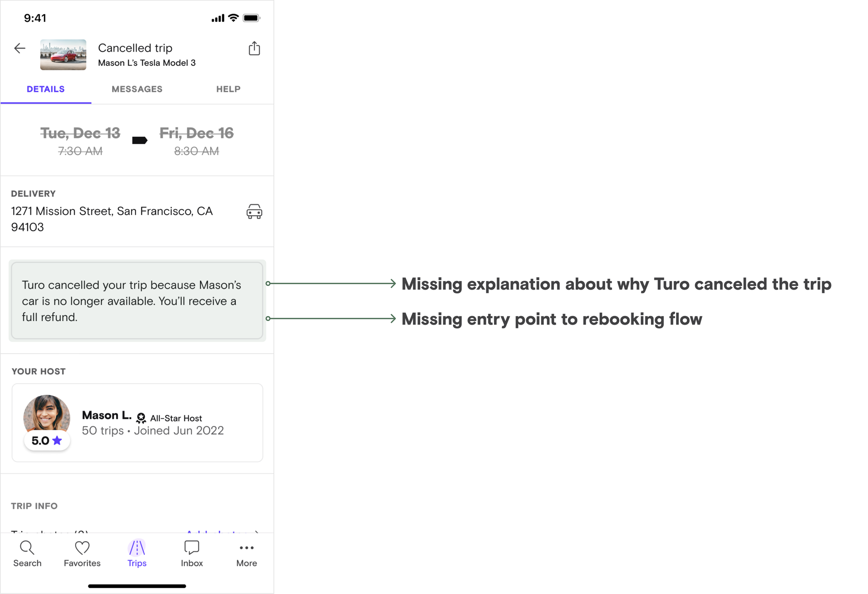The width and height of the screenshot is (868, 594).
Task: Tap the back arrow icon
Action: click(x=19, y=48)
